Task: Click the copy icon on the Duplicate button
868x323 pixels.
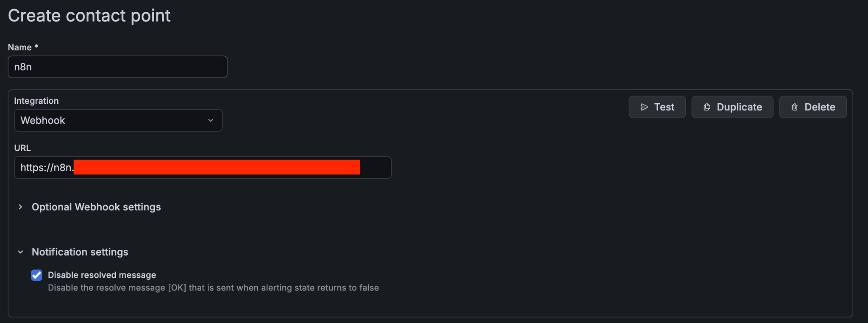Action: 707,107
